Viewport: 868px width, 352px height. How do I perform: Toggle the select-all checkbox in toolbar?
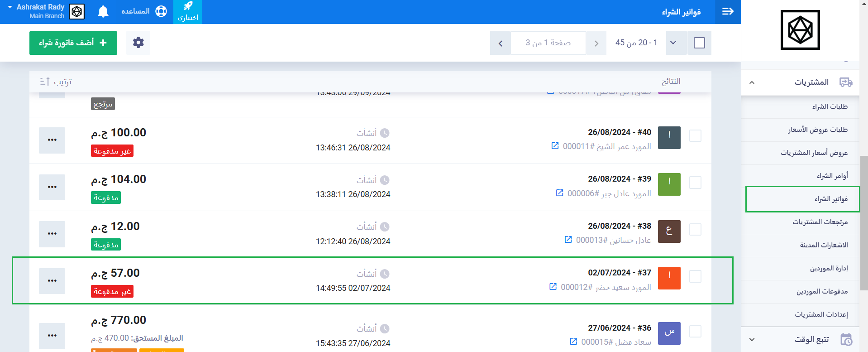click(699, 43)
